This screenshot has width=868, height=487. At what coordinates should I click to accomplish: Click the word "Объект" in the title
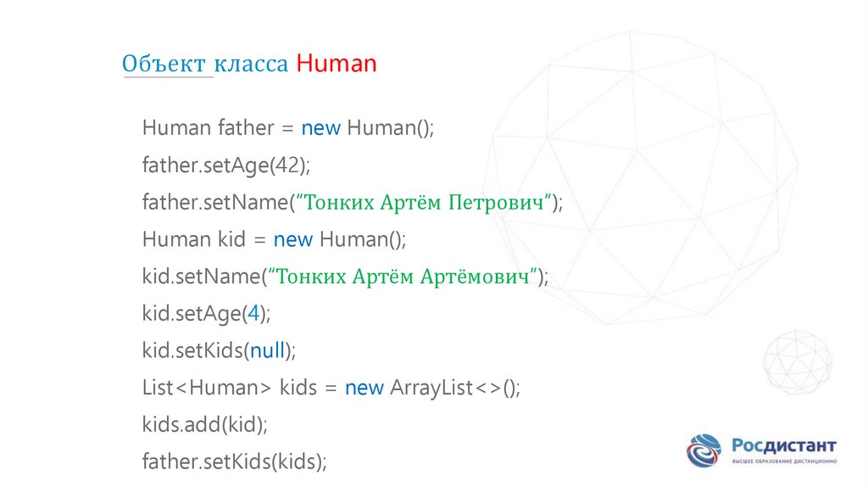164,64
